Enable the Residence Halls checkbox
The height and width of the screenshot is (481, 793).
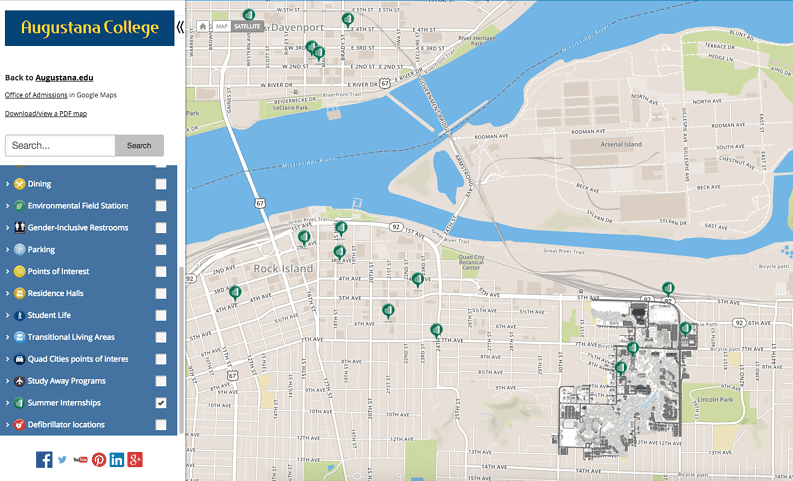(161, 293)
